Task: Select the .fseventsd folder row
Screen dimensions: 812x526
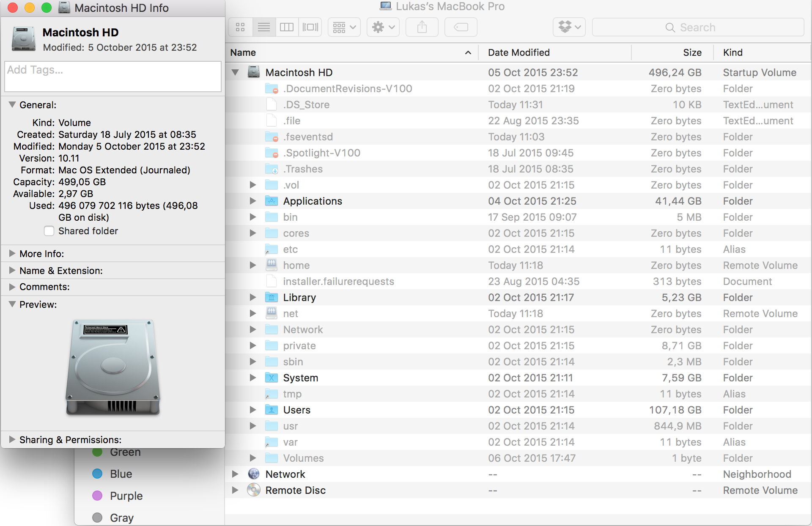Action: [x=518, y=137]
